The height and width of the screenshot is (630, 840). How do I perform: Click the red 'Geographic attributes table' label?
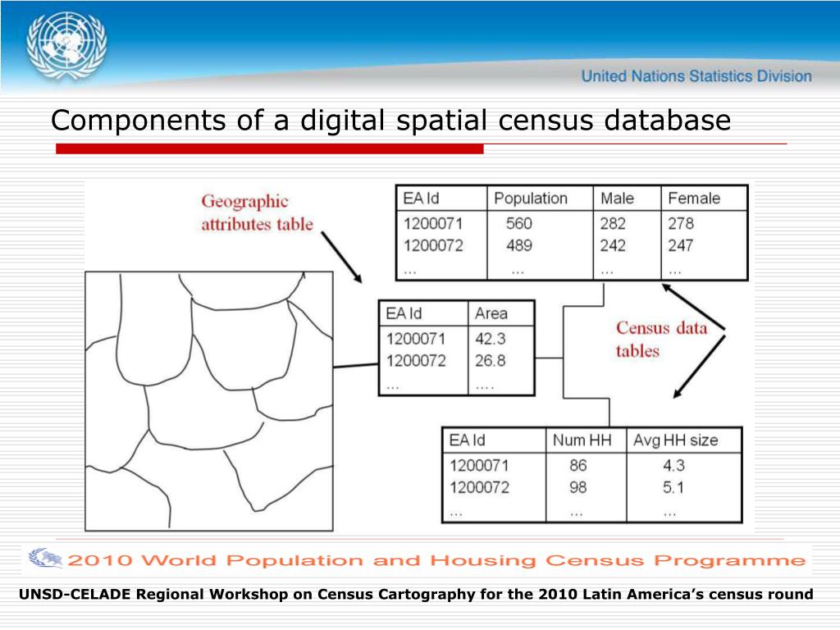[x=257, y=212]
